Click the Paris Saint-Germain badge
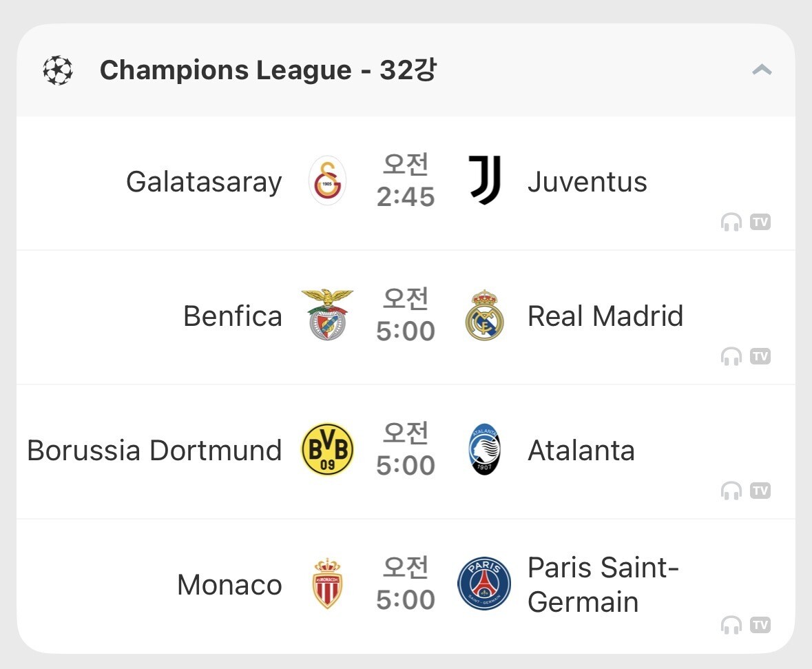This screenshot has width=812, height=669. (x=484, y=584)
